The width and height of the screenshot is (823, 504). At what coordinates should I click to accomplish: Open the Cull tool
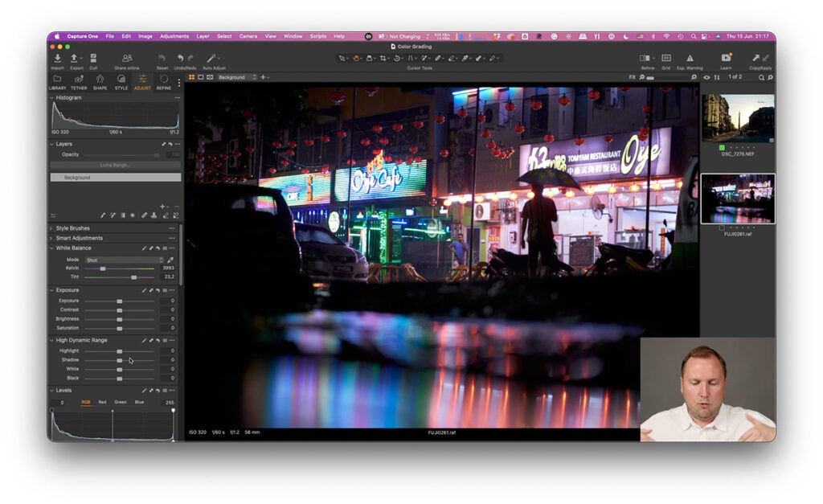93,58
